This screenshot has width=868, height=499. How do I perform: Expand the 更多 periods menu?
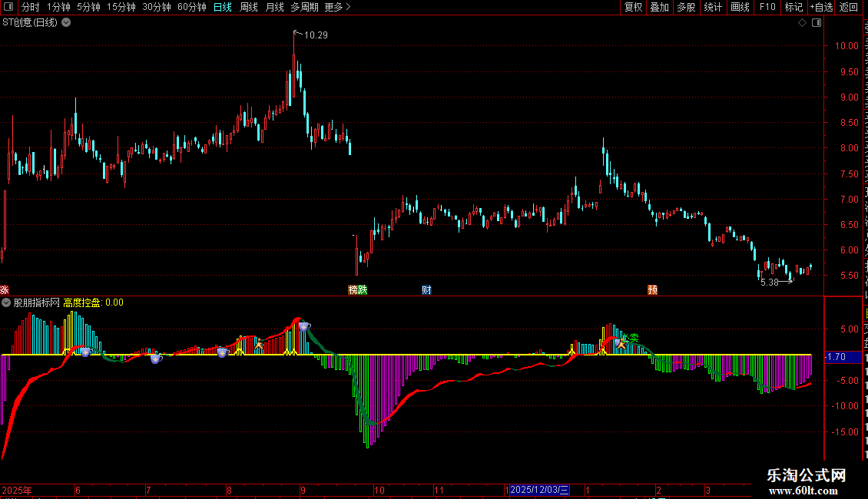coord(338,7)
